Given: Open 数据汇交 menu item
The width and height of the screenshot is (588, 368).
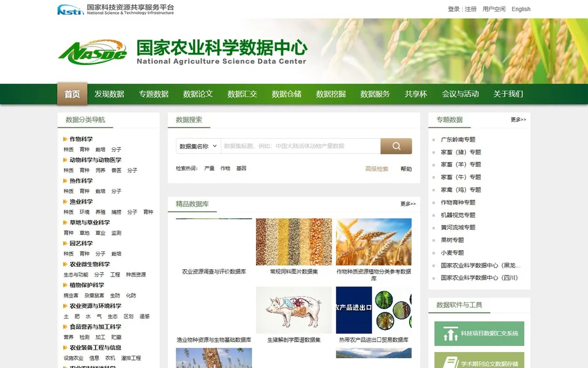Looking at the screenshot, I should tap(243, 94).
